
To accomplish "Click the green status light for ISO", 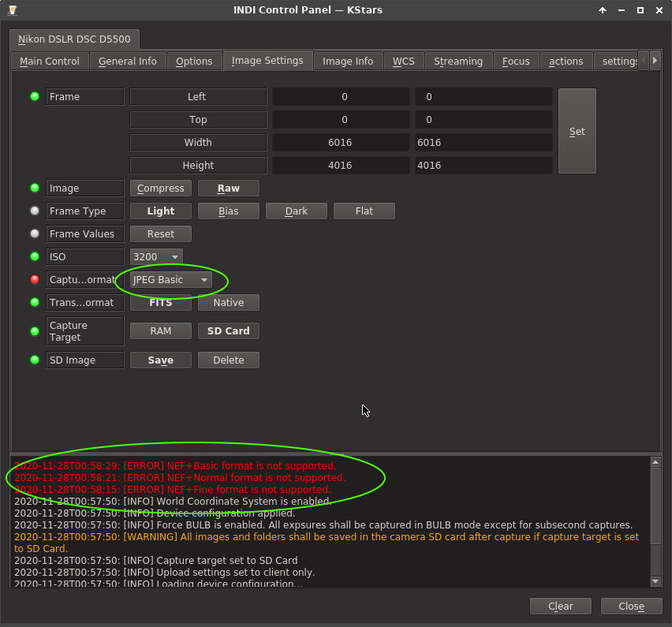I will (x=35, y=256).
